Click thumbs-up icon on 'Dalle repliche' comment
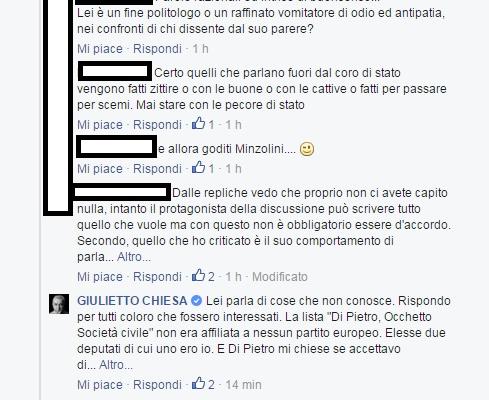 pyautogui.click(x=198, y=275)
